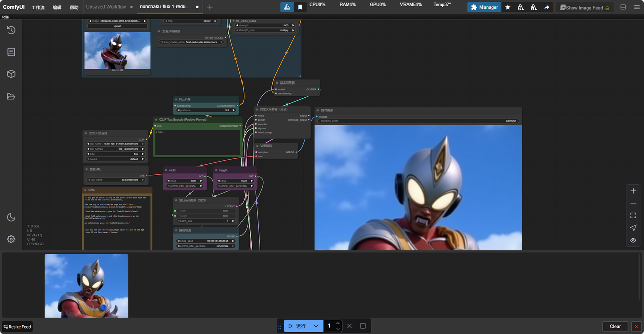
Task: Click the 运行 run button
Action: pos(297,326)
